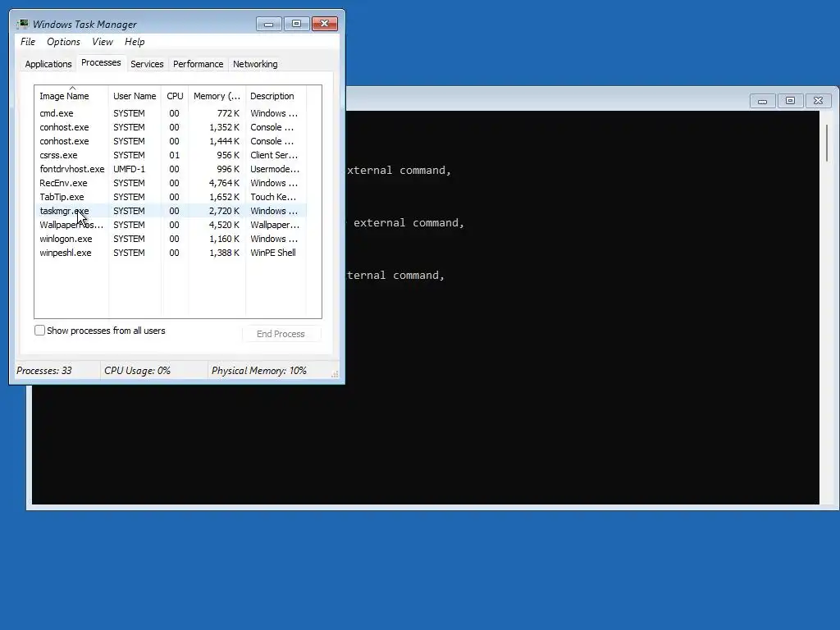Click Physical Memory: 10% status entry
The width and height of the screenshot is (840, 630).
coord(258,371)
